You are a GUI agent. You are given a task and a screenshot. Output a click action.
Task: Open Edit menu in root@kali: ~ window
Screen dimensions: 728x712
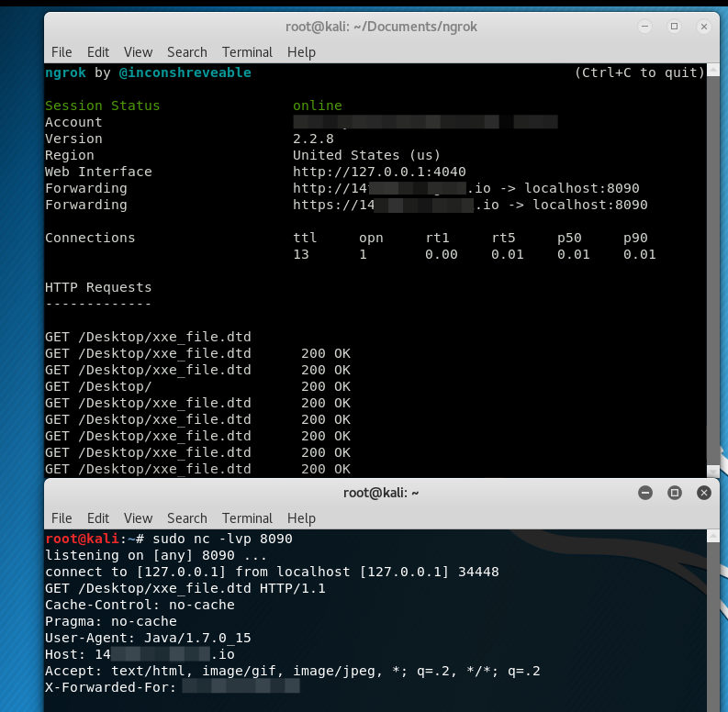click(x=98, y=518)
